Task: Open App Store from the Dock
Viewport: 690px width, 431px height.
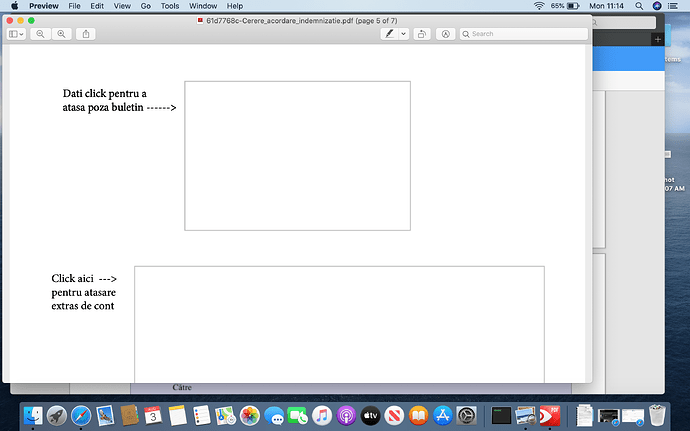Action: [443, 415]
